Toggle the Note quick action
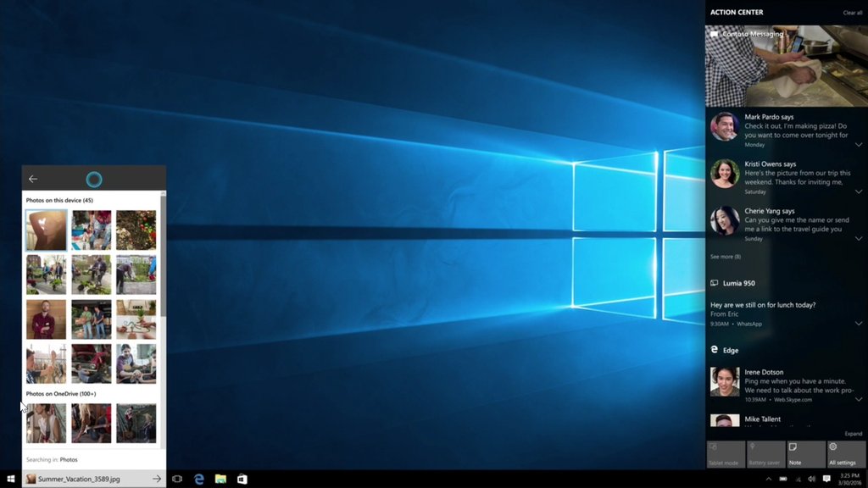868x488 pixels. [x=804, y=454]
